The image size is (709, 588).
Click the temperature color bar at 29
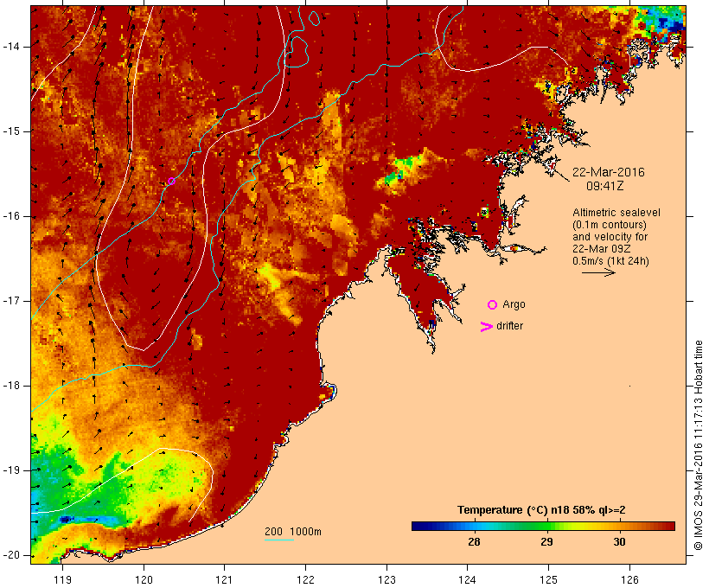tap(546, 526)
